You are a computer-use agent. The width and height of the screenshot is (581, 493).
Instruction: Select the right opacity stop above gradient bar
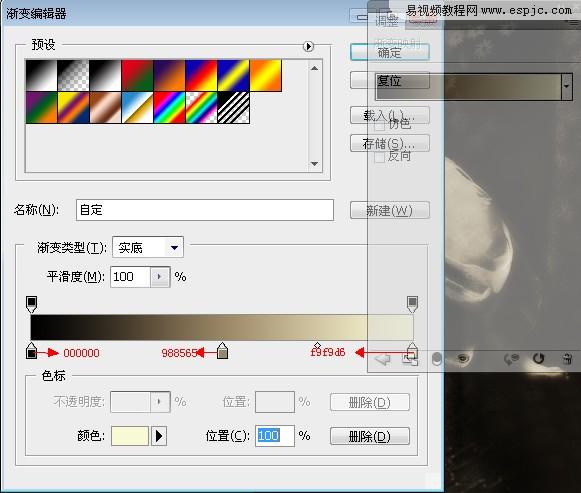pos(412,304)
